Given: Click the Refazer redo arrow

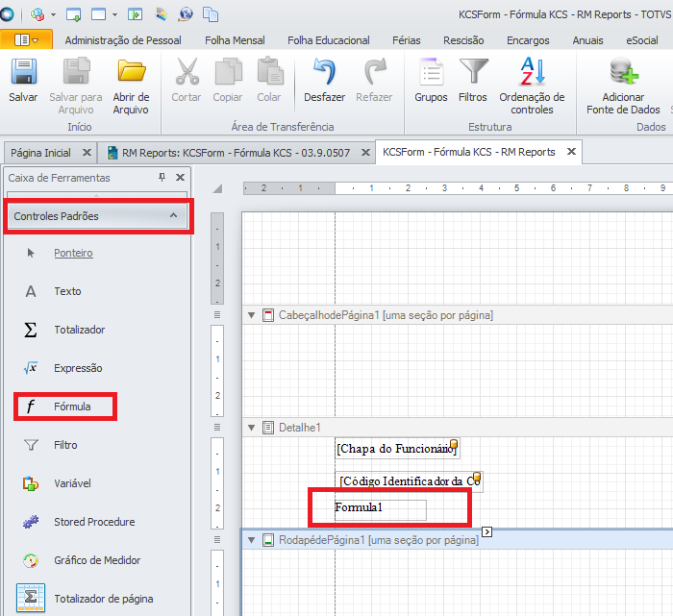Looking at the screenshot, I should (x=375, y=72).
